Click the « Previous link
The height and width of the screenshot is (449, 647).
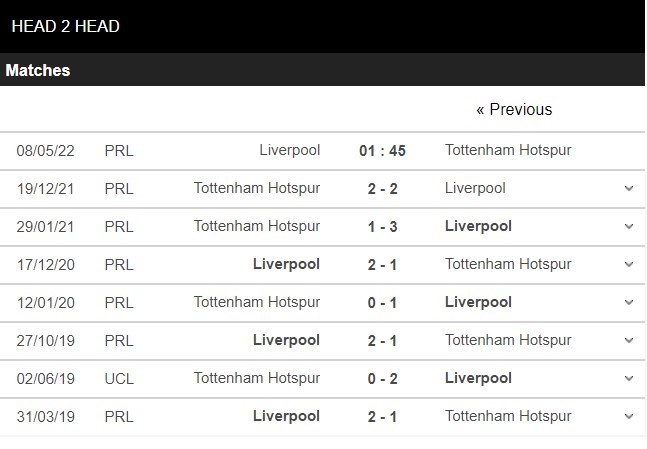click(514, 109)
